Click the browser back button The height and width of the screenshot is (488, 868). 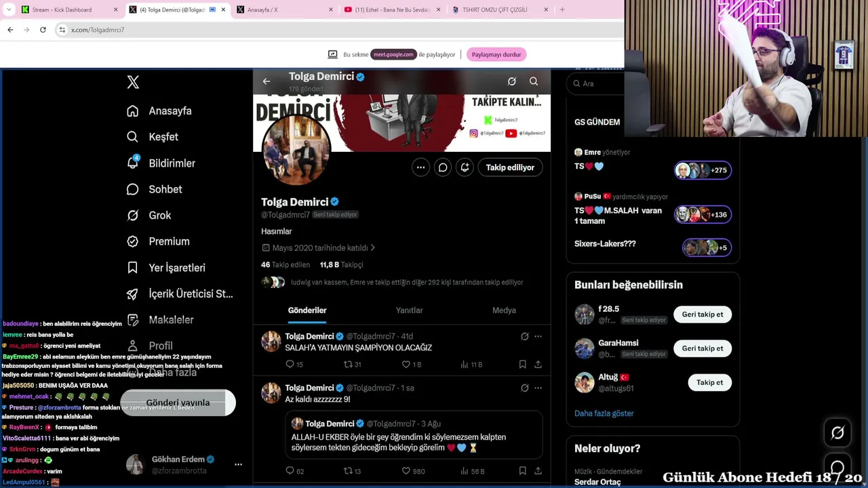tap(10, 30)
